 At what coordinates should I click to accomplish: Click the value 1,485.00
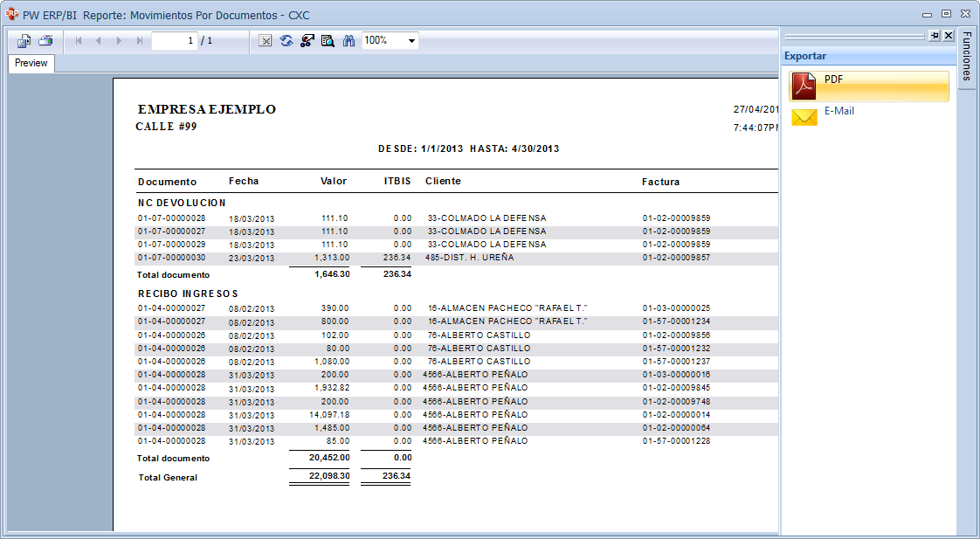[332, 428]
